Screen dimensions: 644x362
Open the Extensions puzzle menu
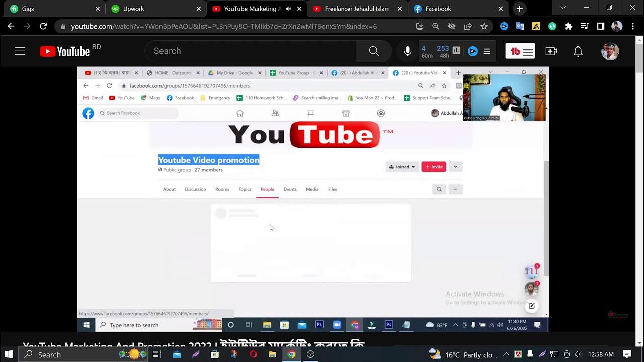[x=569, y=26]
